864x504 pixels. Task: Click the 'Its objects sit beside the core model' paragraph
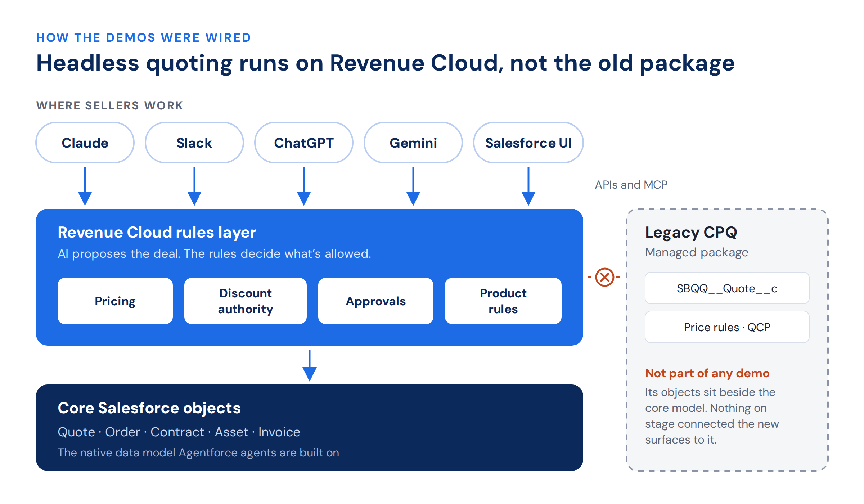point(712,416)
